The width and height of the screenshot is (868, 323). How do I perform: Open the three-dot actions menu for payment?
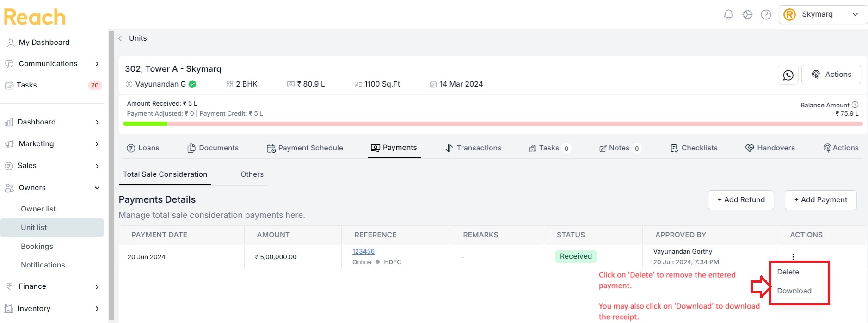pos(793,257)
